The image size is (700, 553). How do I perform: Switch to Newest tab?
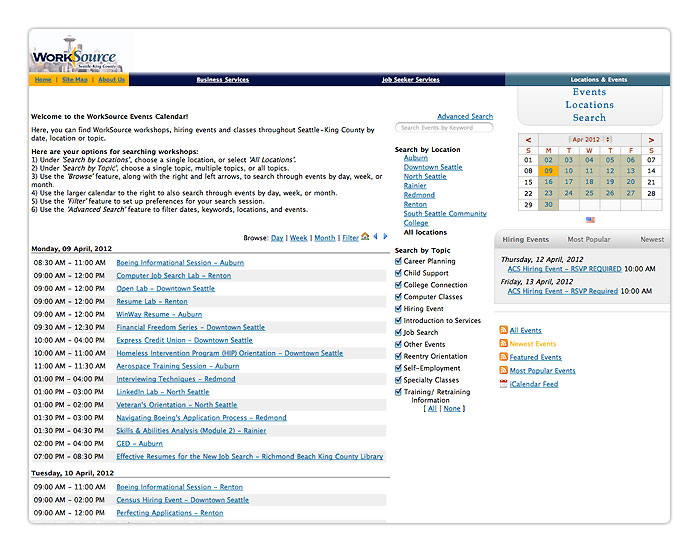[x=652, y=239]
